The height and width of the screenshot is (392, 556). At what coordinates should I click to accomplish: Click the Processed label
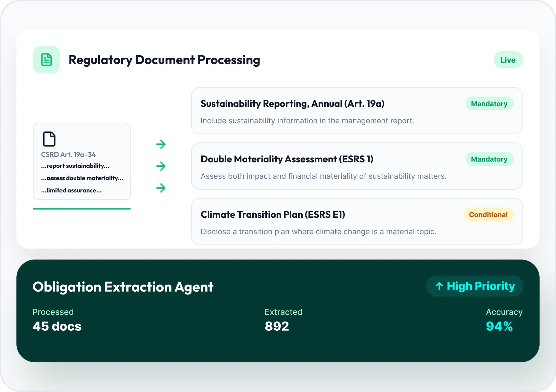[x=53, y=312]
